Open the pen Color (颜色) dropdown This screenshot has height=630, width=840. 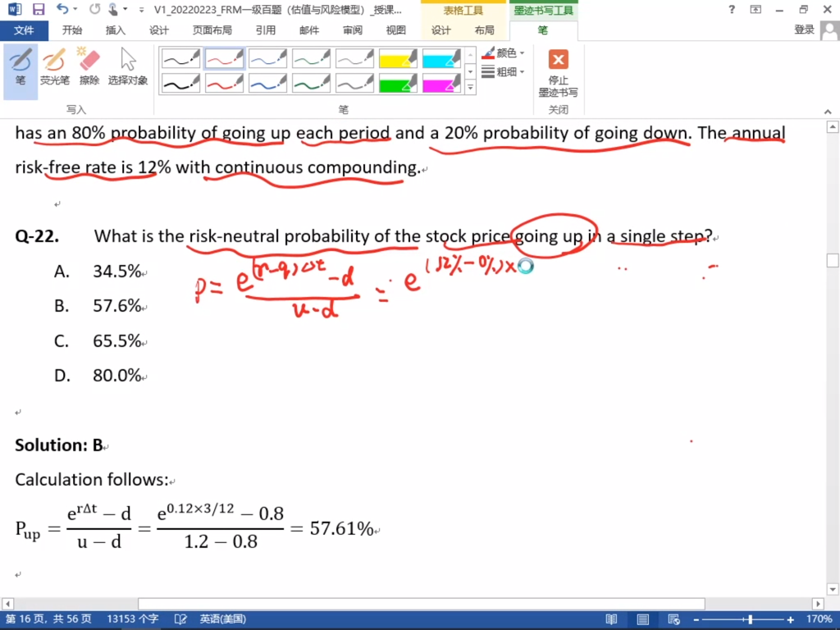click(x=504, y=53)
